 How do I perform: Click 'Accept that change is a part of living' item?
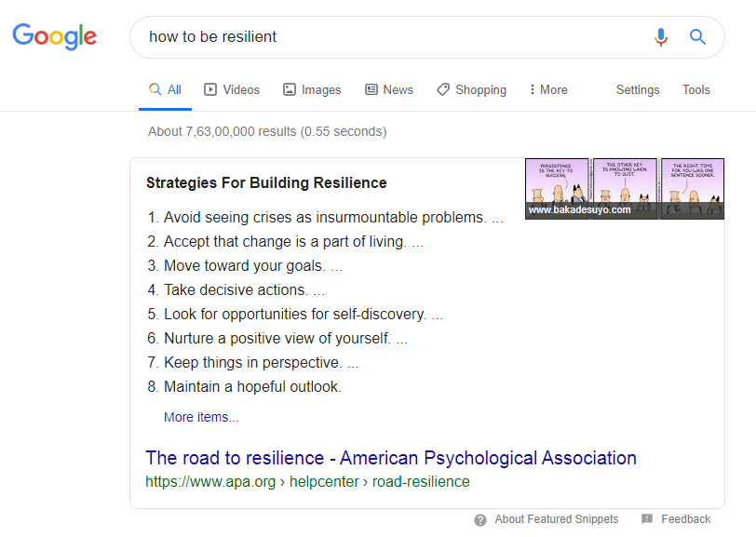pyautogui.click(x=286, y=241)
